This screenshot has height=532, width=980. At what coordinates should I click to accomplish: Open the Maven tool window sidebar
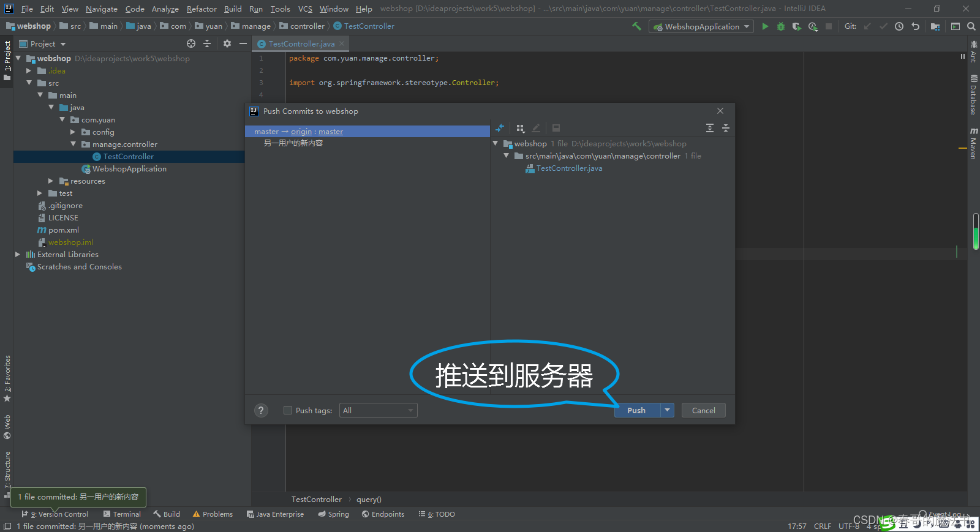[x=973, y=144]
